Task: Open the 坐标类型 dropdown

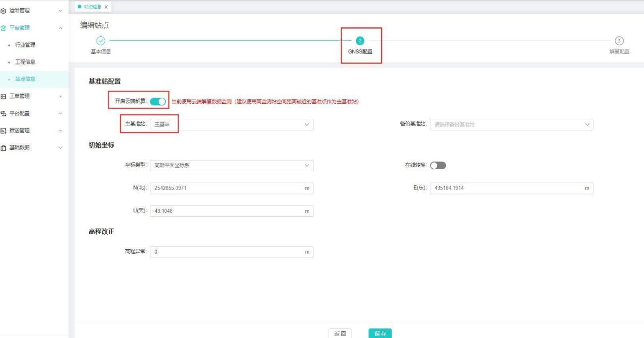Action: pyautogui.click(x=231, y=166)
